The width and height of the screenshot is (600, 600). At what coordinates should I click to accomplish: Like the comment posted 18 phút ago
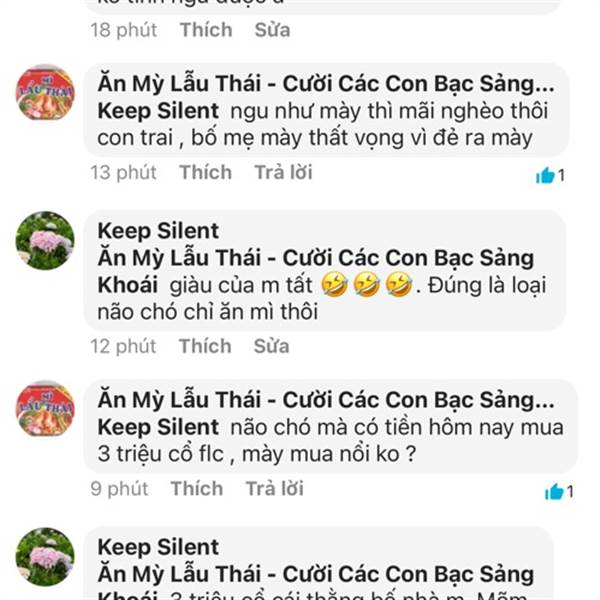[x=206, y=30]
